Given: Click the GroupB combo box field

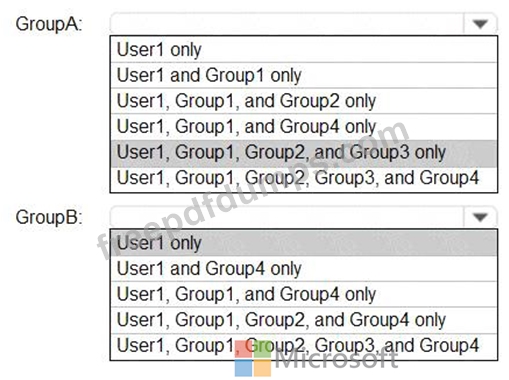Looking at the screenshot, I should click(304, 217).
